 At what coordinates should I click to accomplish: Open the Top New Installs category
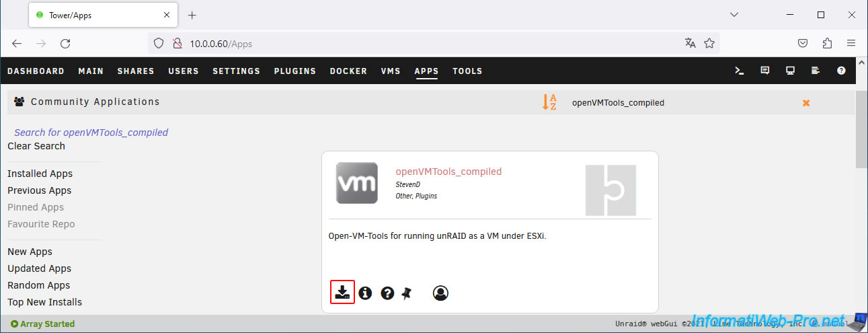[x=44, y=302]
